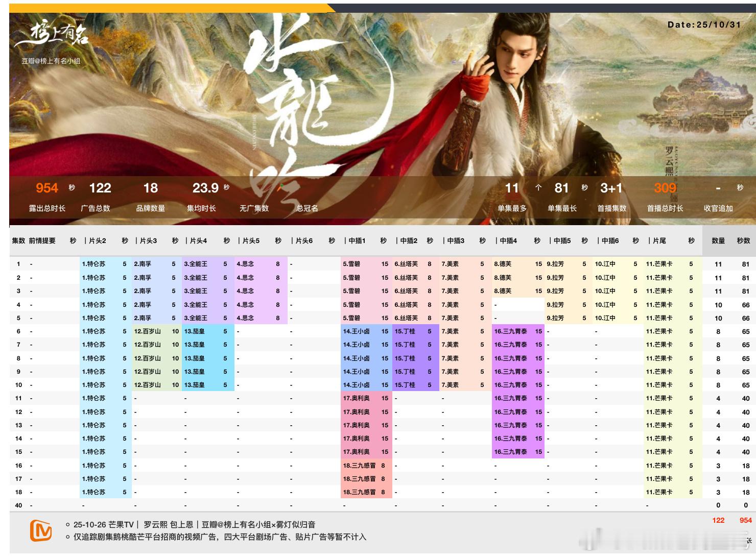Click the 片头2 column header
756x558 pixels.
[x=96, y=240]
